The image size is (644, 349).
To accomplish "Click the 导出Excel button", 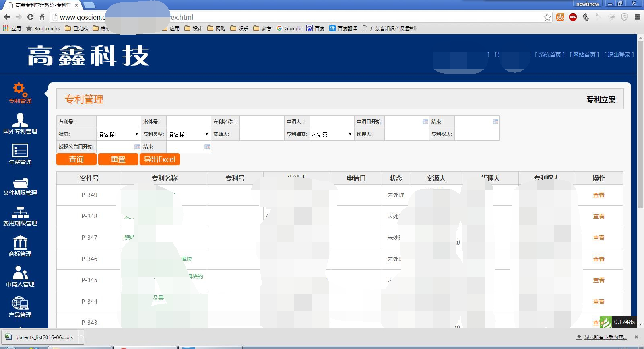I will pos(160,159).
